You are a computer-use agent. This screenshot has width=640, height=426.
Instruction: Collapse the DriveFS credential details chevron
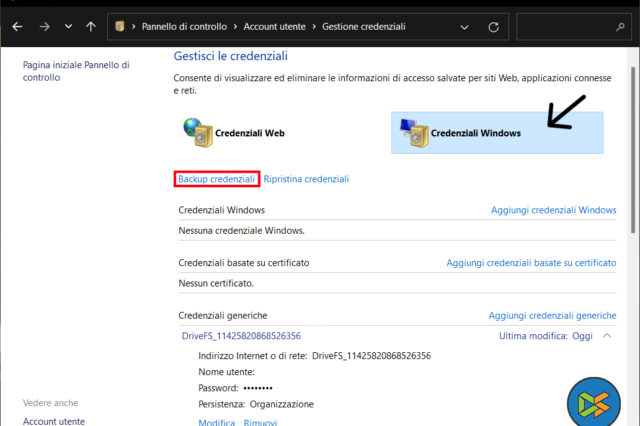tap(607, 336)
